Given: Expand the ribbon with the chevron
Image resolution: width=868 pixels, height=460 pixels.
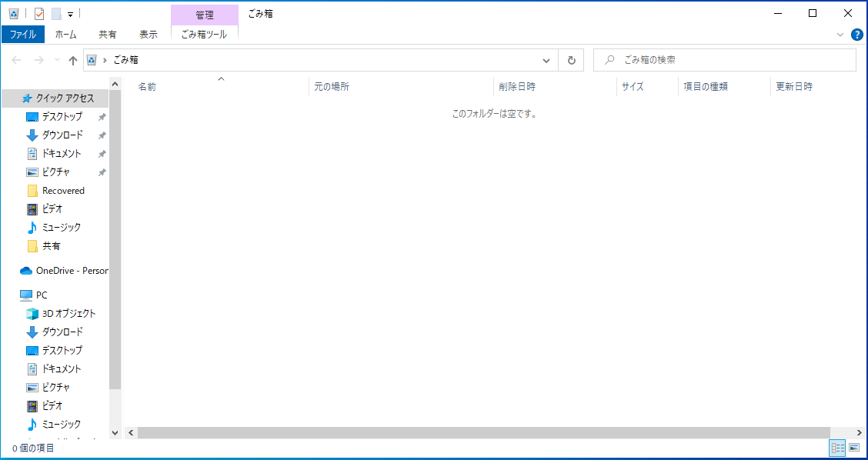Looking at the screenshot, I should click(x=841, y=35).
